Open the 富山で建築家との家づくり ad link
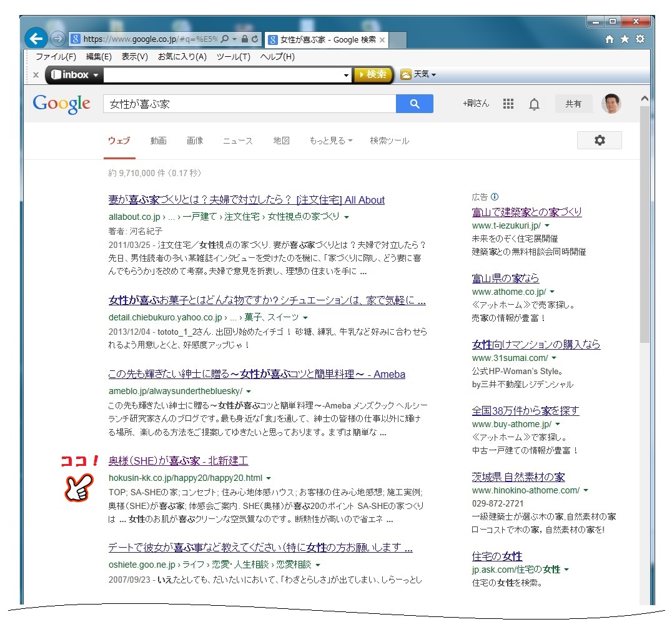 point(526,212)
